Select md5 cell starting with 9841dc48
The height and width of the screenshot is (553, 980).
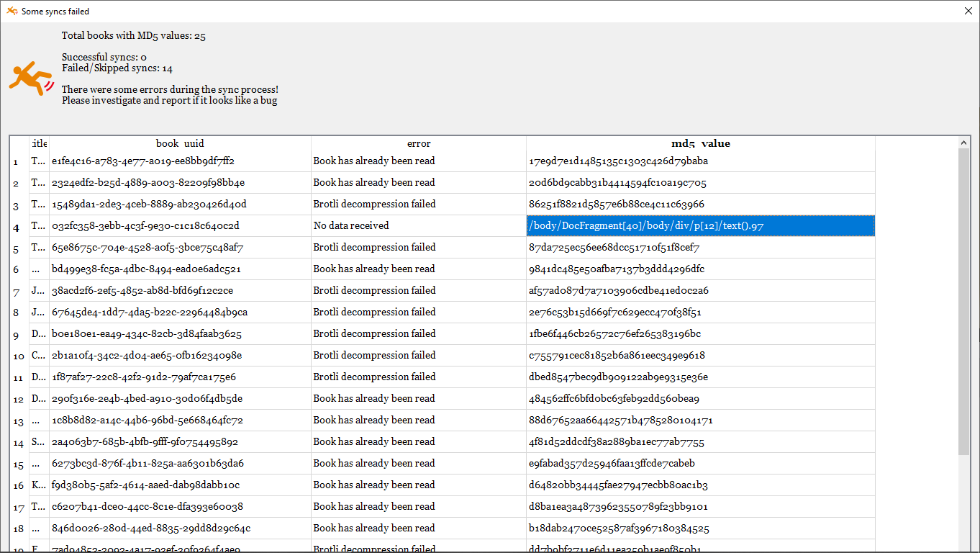(x=701, y=269)
